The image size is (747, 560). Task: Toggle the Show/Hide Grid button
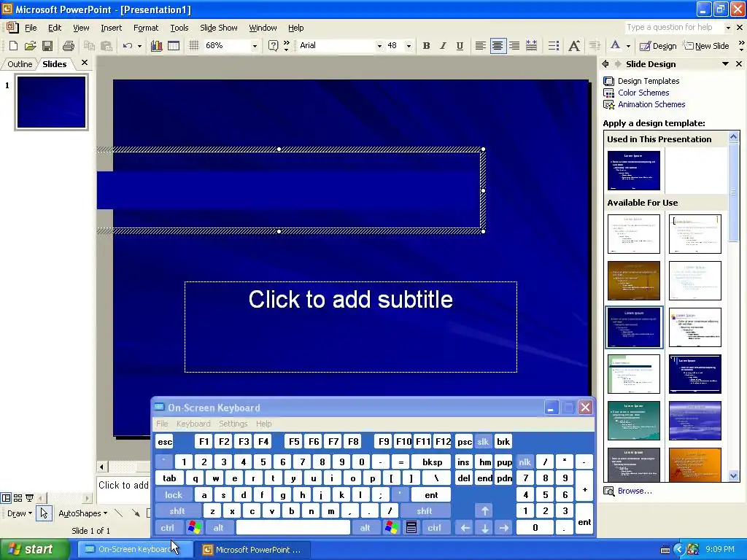tap(193, 46)
